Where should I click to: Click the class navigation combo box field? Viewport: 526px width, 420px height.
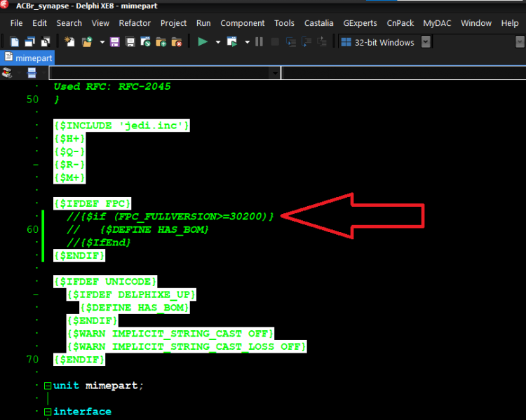[x=165, y=73]
